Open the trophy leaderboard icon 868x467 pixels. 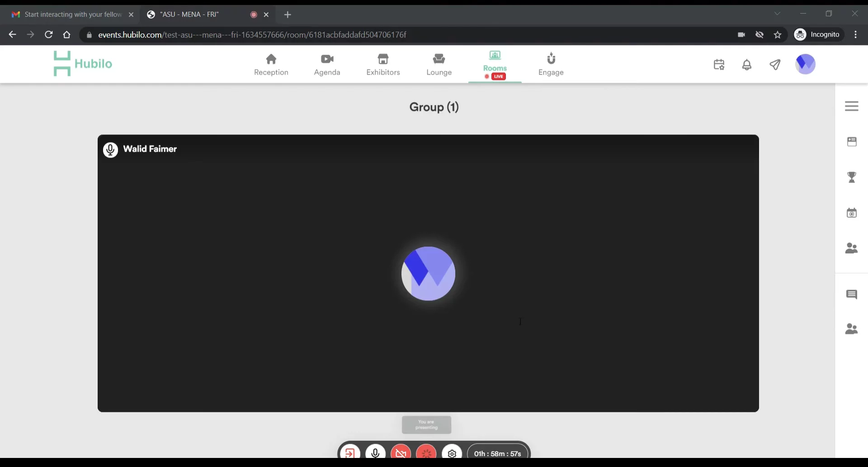tap(851, 177)
